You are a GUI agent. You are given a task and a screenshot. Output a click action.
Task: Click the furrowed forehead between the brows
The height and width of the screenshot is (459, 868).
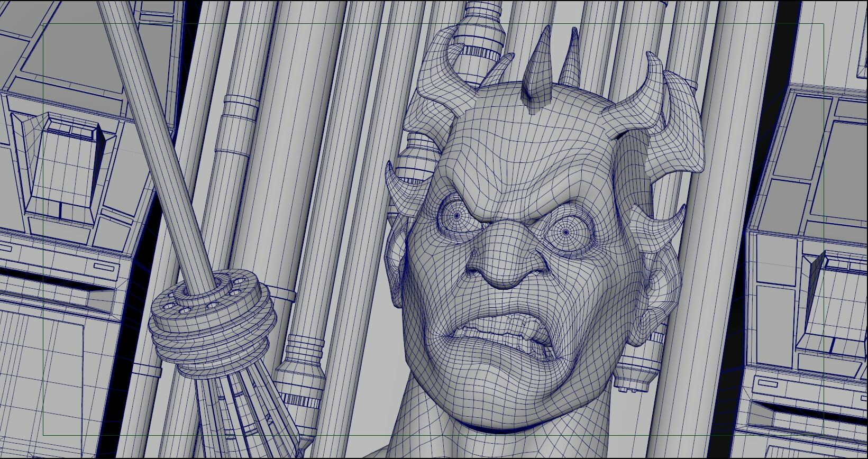pos(507,198)
